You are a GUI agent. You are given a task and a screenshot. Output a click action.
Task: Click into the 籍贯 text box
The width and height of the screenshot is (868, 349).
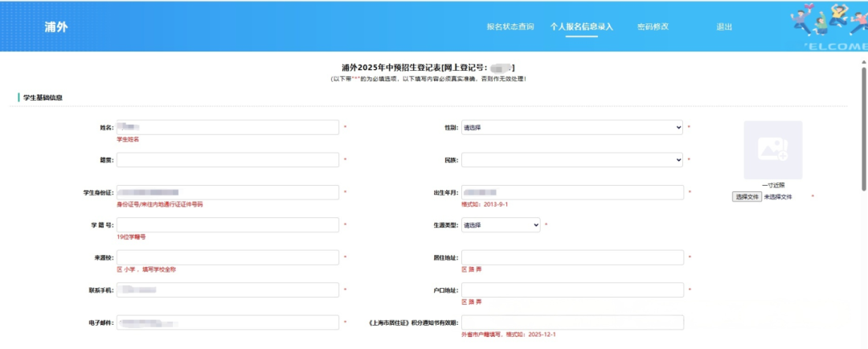pyautogui.click(x=227, y=160)
